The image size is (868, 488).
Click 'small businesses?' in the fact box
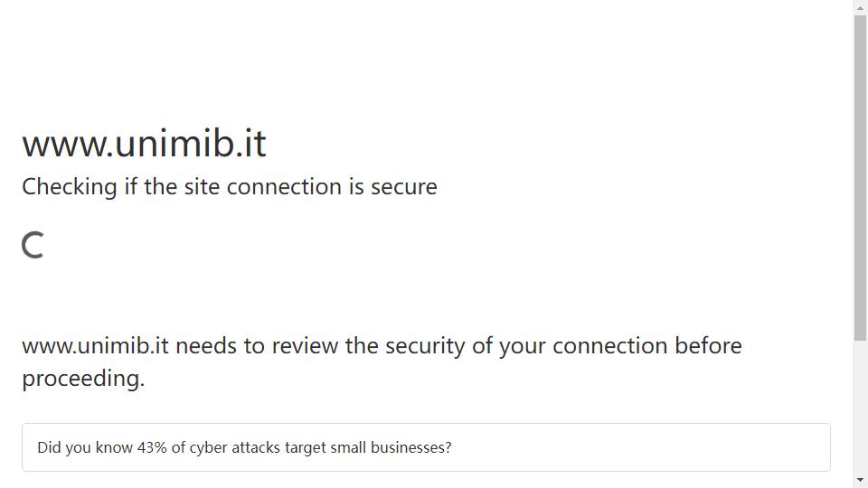(x=391, y=447)
